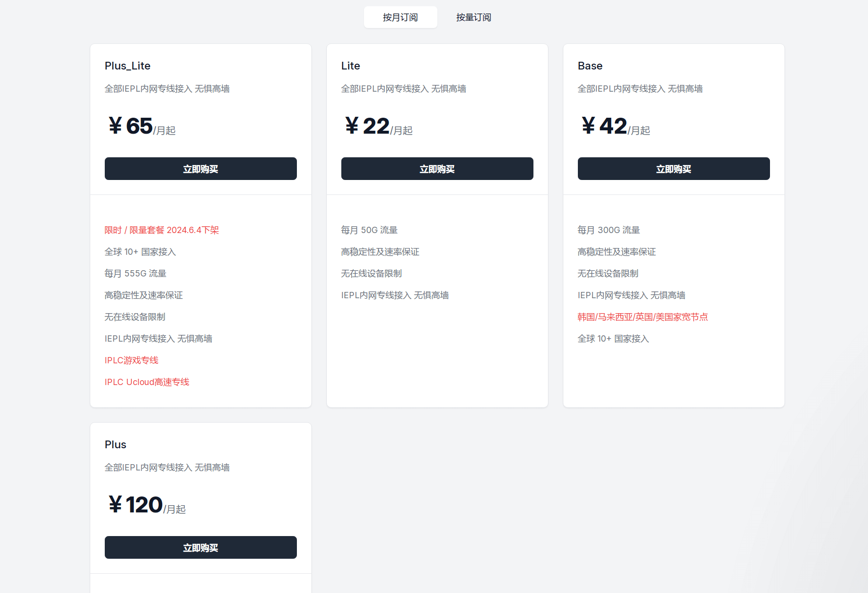Click 立即购买 for the Plus_Lite plan

coord(200,169)
